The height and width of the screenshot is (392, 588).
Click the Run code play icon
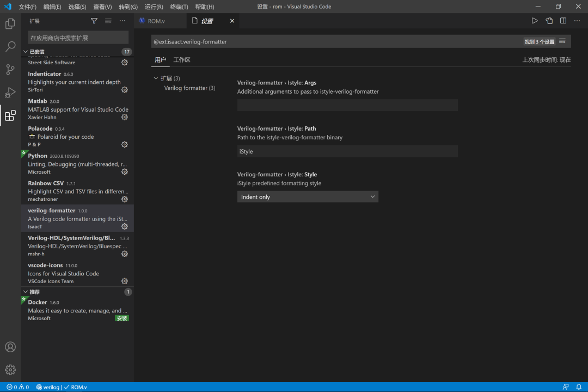click(535, 21)
